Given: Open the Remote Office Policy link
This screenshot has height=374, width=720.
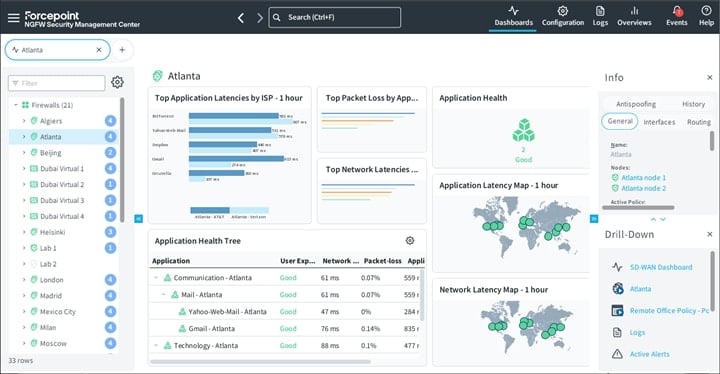Looking at the screenshot, I should tap(669, 311).
